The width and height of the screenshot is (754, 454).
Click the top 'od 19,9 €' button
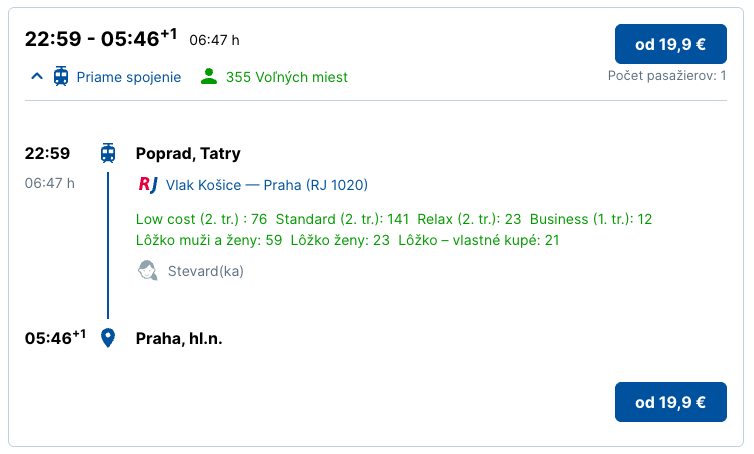pos(671,44)
